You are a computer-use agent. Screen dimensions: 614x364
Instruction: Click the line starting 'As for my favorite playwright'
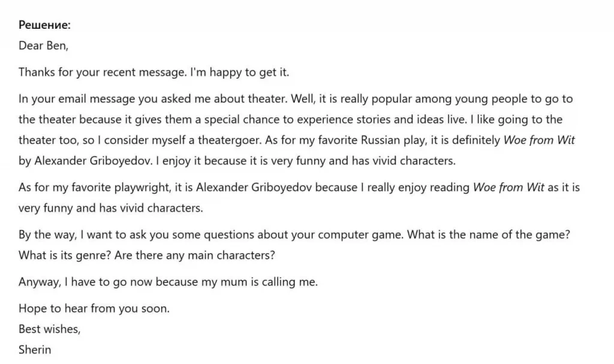tap(299, 187)
